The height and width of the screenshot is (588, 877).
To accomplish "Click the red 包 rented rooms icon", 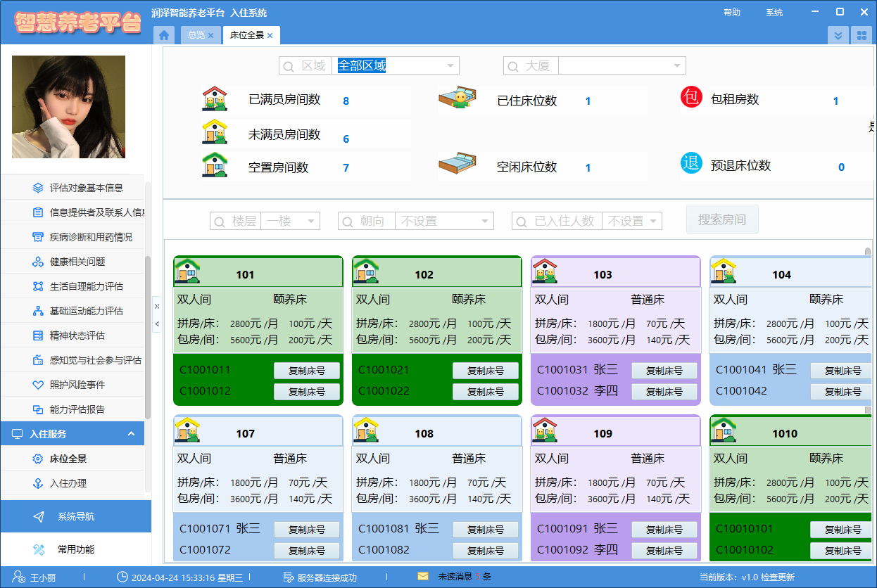I will coord(691,97).
